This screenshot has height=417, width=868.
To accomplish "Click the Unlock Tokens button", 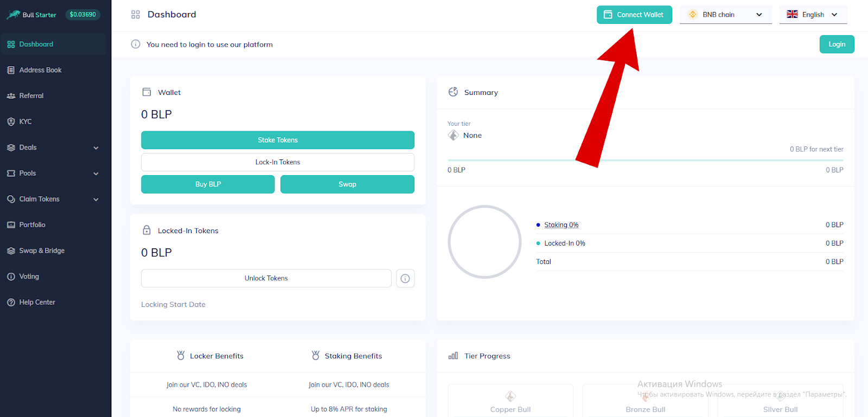I will (x=266, y=278).
